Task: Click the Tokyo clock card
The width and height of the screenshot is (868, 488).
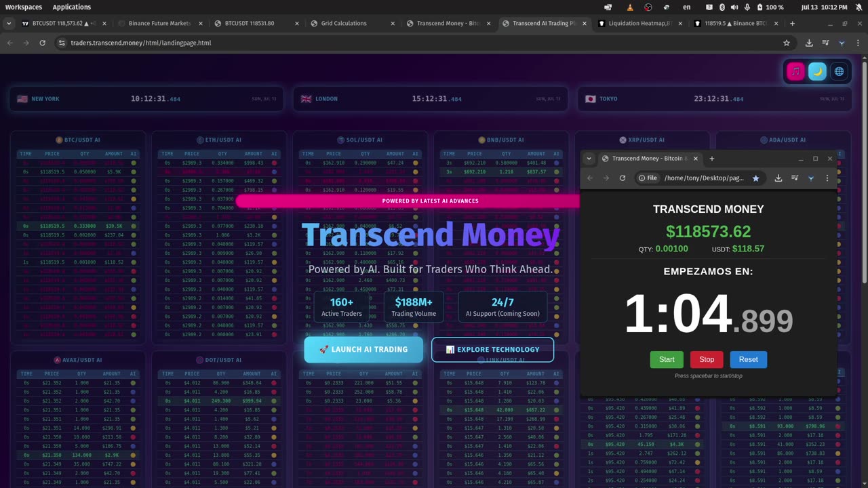Action: click(715, 99)
